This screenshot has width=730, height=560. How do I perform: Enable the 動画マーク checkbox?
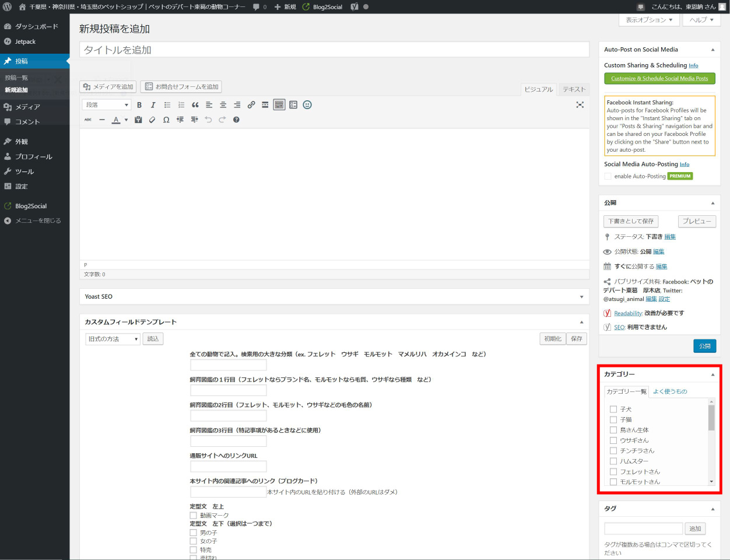(194, 516)
